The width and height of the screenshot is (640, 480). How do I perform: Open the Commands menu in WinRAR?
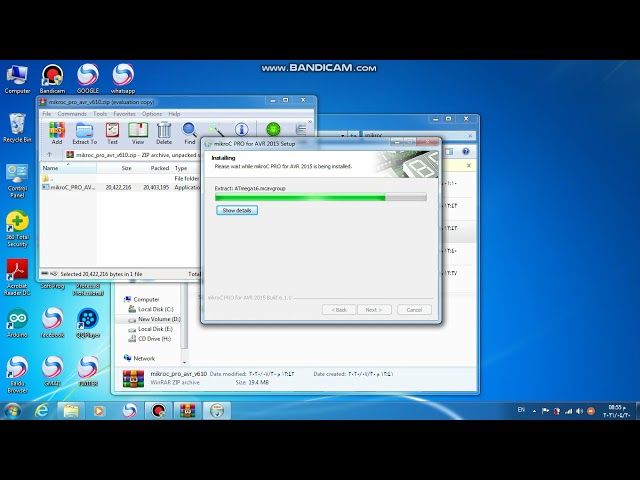click(x=72, y=114)
